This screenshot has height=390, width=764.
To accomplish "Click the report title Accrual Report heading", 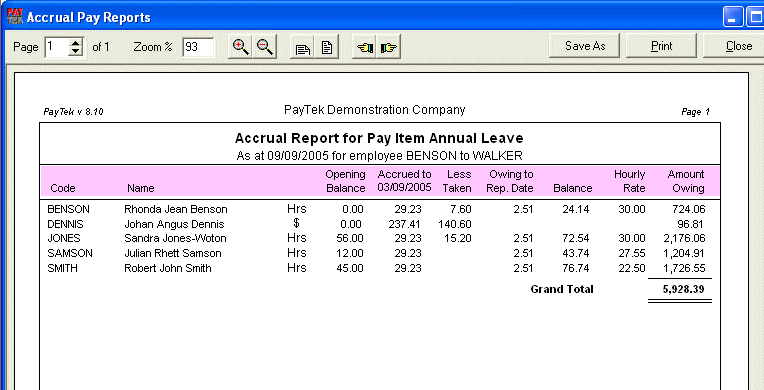I will point(379,138).
